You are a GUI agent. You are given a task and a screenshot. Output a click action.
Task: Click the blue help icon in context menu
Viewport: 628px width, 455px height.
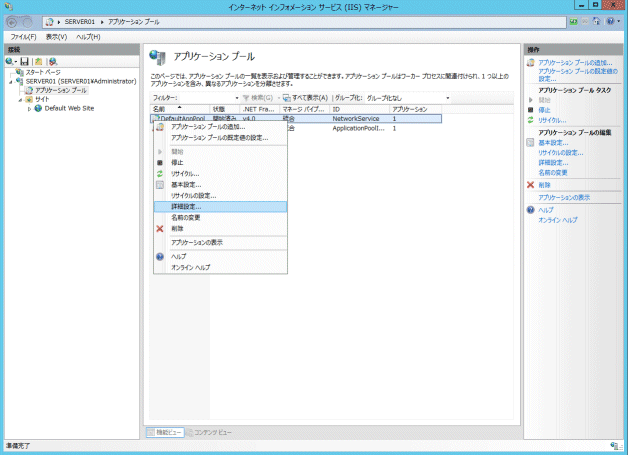(160, 257)
